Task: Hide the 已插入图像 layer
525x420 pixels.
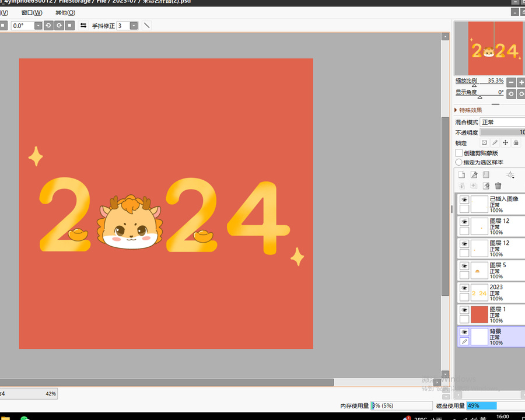Action: tap(464, 199)
